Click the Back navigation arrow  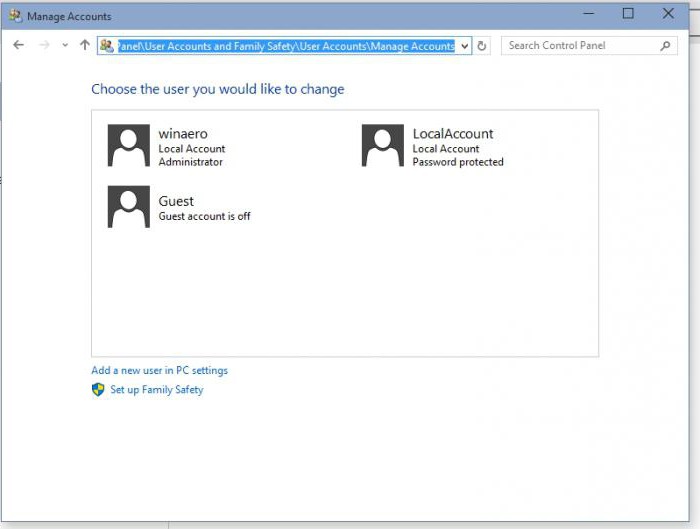pos(18,45)
